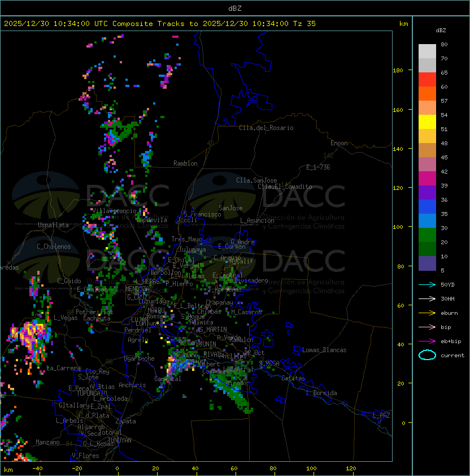Select the 140 tick on right km axis

coord(398,149)
